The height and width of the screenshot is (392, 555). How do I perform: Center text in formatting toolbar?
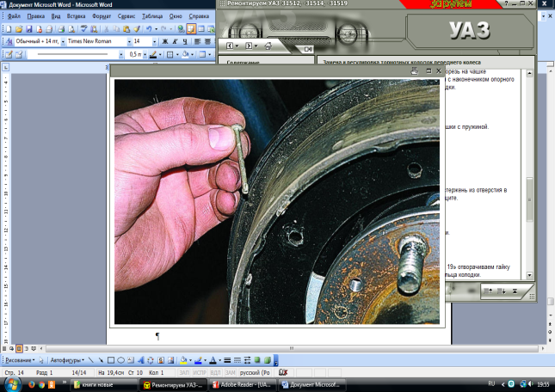pyautogui.click(x=207, y=41)
